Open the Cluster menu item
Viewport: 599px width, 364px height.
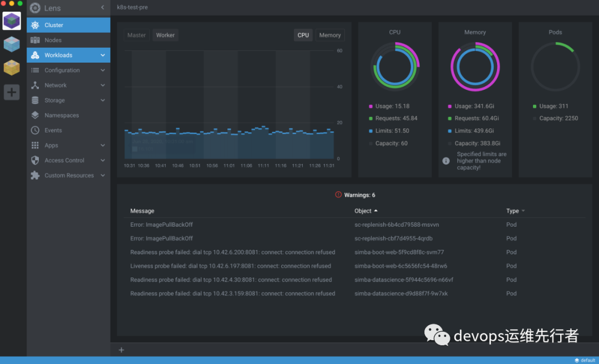69,25
